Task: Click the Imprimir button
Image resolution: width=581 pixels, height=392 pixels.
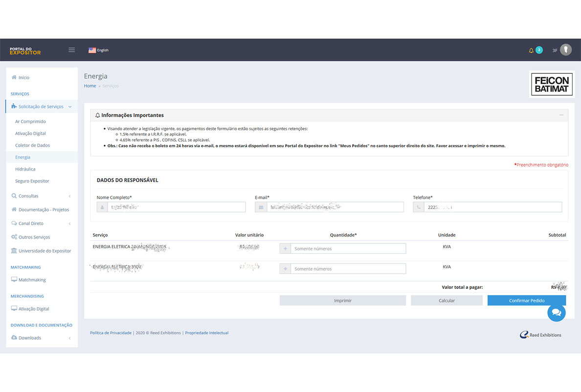Action: [343, 300]
